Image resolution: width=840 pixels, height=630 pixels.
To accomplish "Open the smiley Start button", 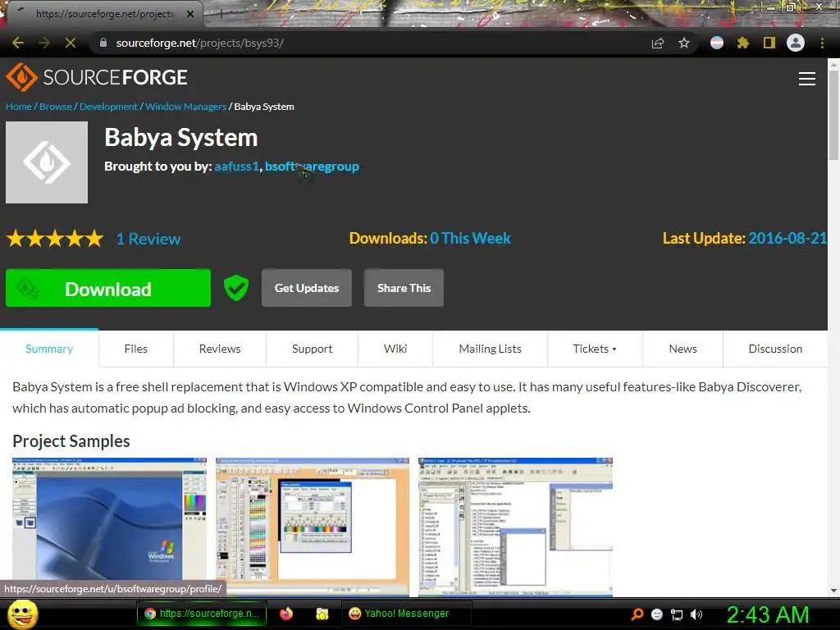I will click(22, 614).
